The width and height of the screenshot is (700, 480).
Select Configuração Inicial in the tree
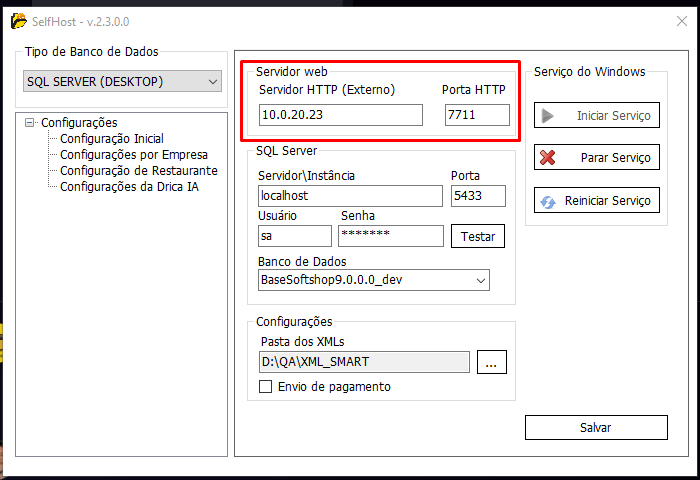[111, 139]
